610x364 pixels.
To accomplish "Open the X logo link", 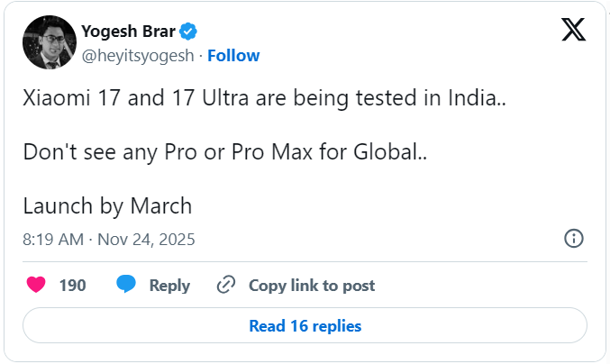I will tap(573, 32).
